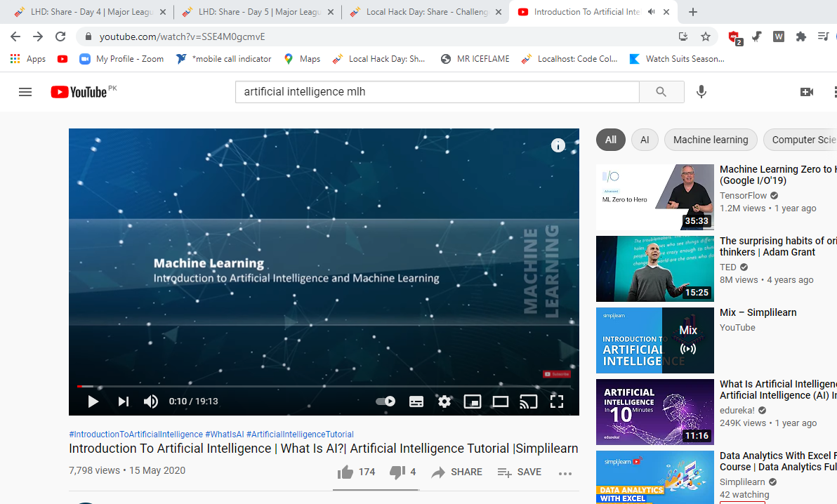
Task: Open the Create video camera icon
Action: point(807,92)
